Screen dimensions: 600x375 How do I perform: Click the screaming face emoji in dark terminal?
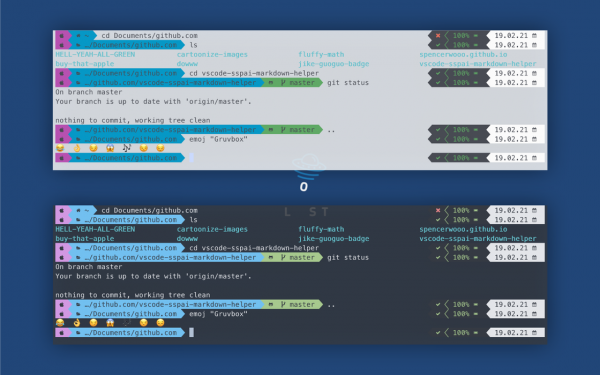point(110,323)
